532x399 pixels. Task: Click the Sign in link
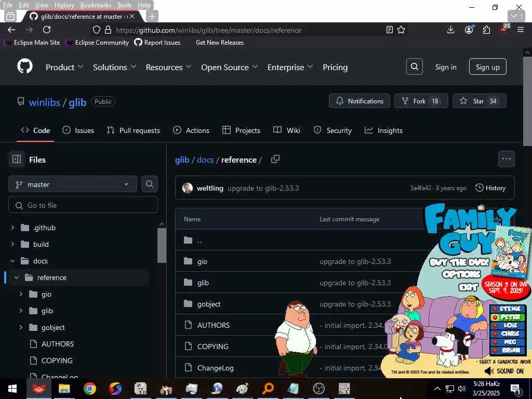(x=445, y=67)
